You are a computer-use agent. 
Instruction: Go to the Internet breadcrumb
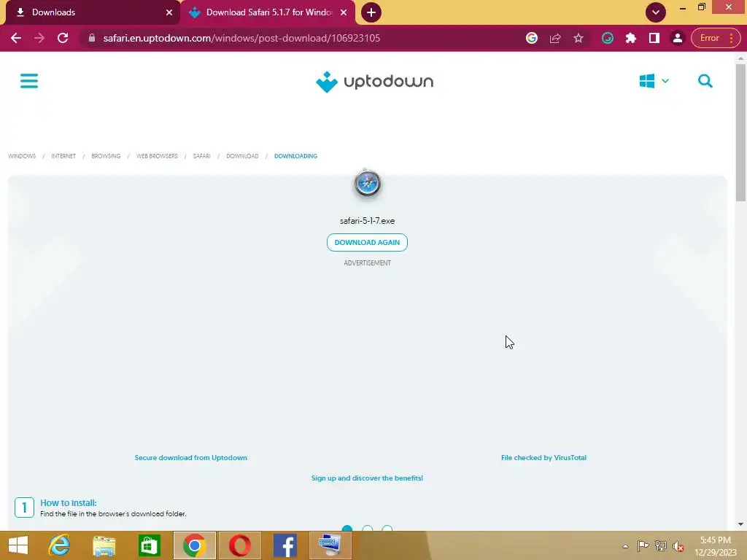(x=63, y=156)
